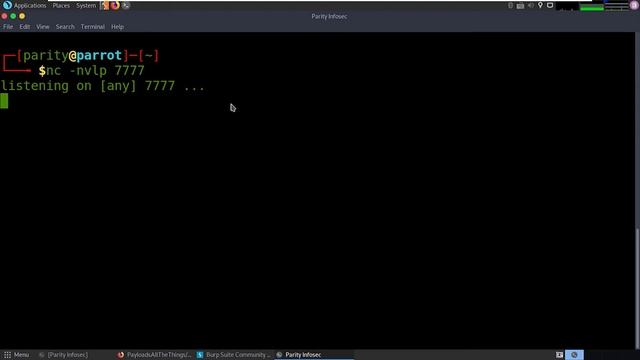The height and width of the screenshot is (360, 640).
Task: Click the Parity Infosec window title
Action: tap(329, 16)
